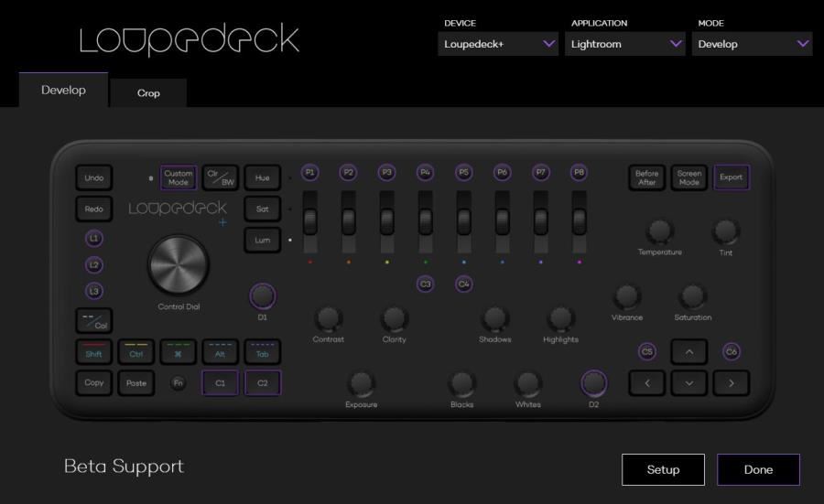Viewport: 824px width, 504px height.
Task: Select the Hue key
Action: pyautogui.click(x=262, y=178)
